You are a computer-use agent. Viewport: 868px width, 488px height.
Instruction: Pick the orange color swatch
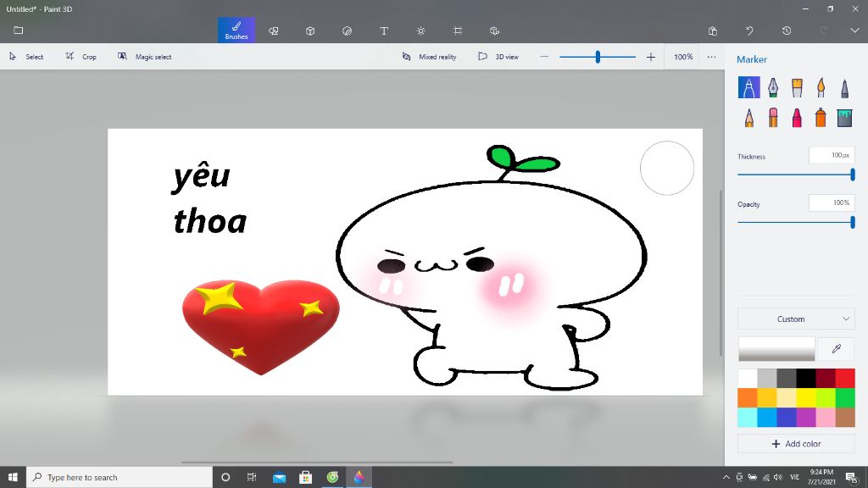[748, 398]
